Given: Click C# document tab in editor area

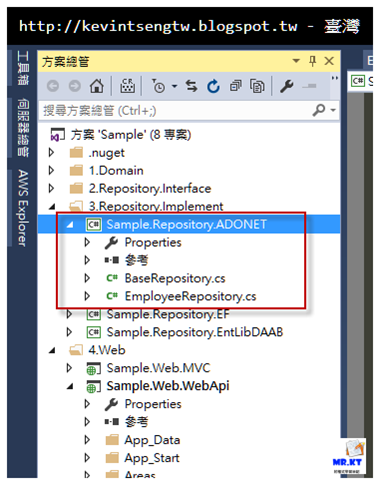Looking at the screenshot, I should [361, 81].
